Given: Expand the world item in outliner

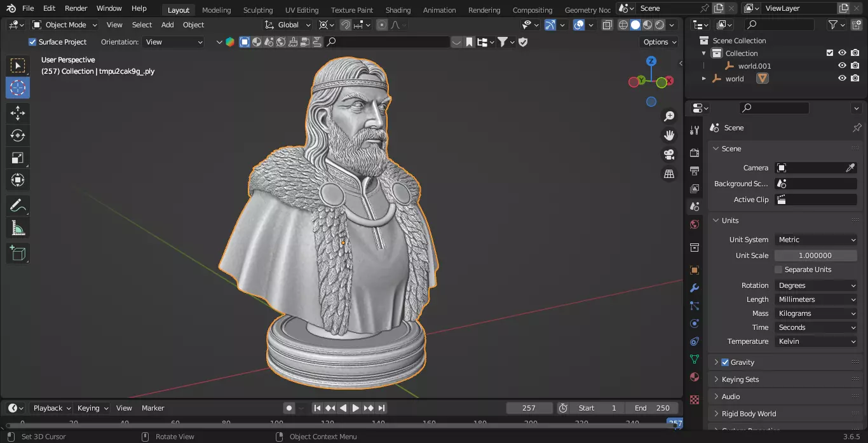Looking at the screenshot, I should (703, 79).
